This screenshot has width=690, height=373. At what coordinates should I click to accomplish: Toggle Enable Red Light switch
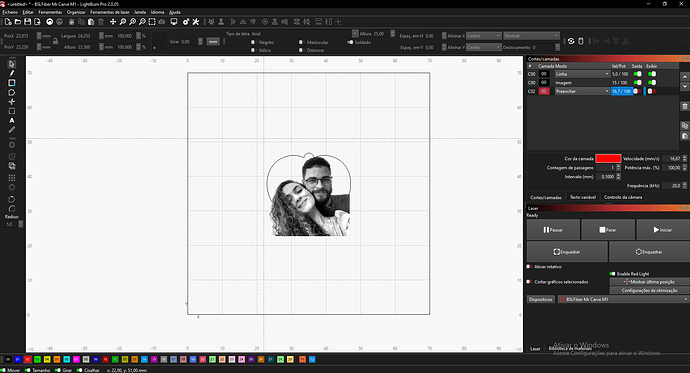coord(613,274)
